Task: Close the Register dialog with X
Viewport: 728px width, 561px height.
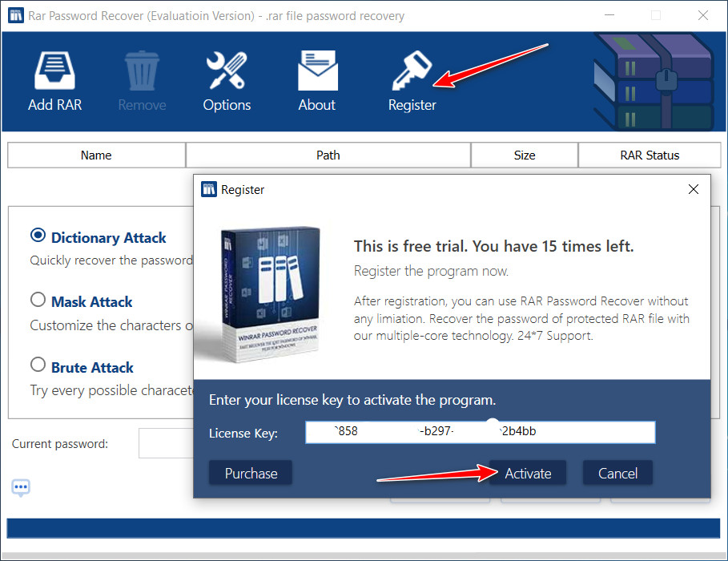Action: coord(694,189)
